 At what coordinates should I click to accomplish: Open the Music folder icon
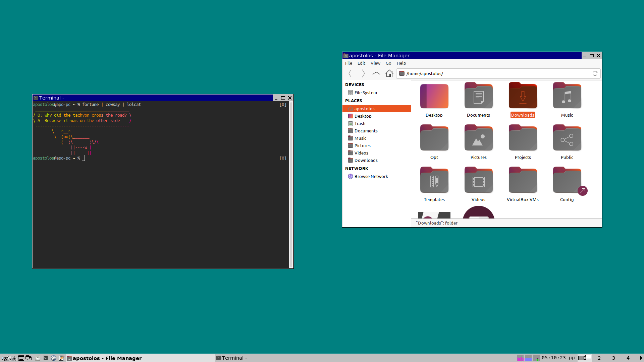[567, 97]
